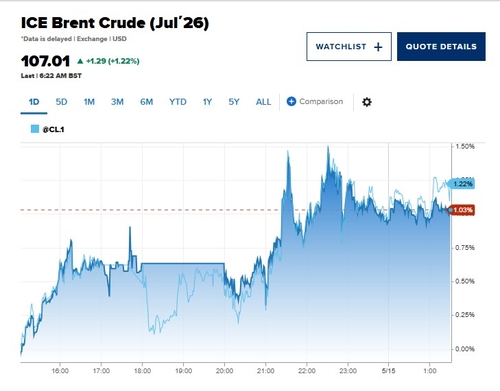Open the Quote Details button
The image size is (500, 391).
[x=441, y=47]
